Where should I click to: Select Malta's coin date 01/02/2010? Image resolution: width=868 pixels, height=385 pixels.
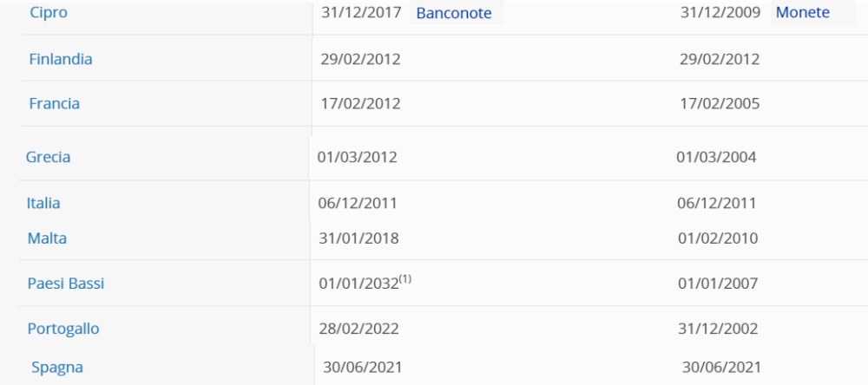click(719, 238)
